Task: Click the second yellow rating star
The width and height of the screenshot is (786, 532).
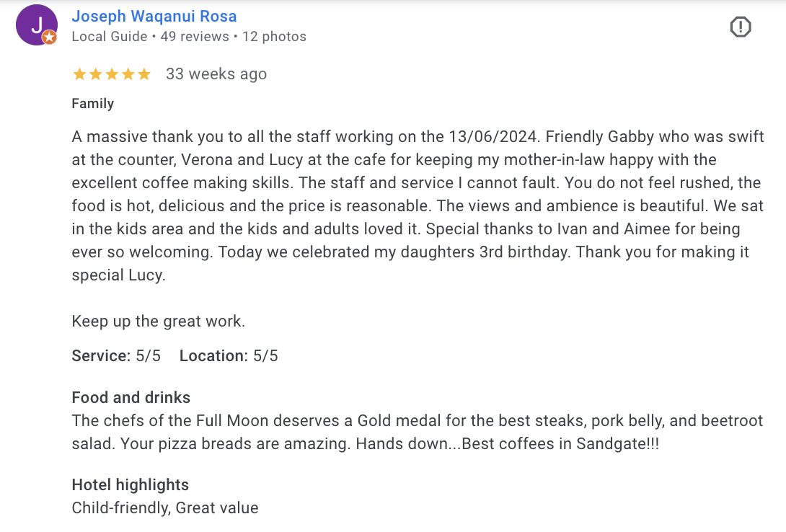Action: (x=95, y=74)
